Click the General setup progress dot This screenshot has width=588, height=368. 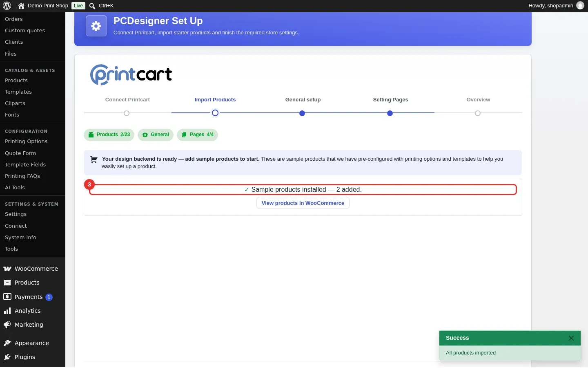[302, 113]
